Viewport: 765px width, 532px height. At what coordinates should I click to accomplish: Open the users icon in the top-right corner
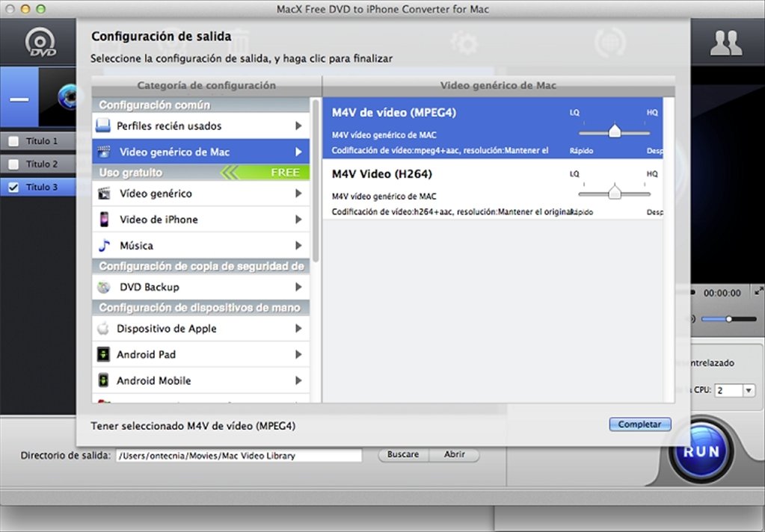click(726, 43)
